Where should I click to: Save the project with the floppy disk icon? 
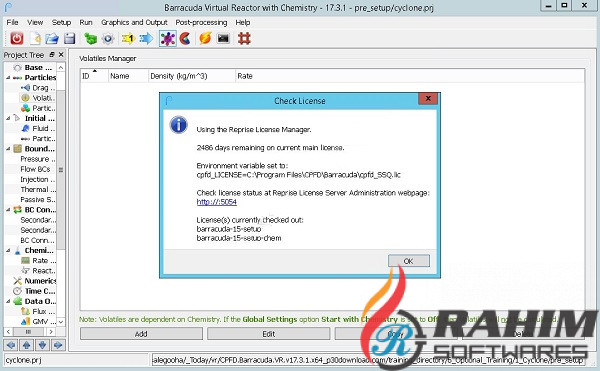coord(69,39)
